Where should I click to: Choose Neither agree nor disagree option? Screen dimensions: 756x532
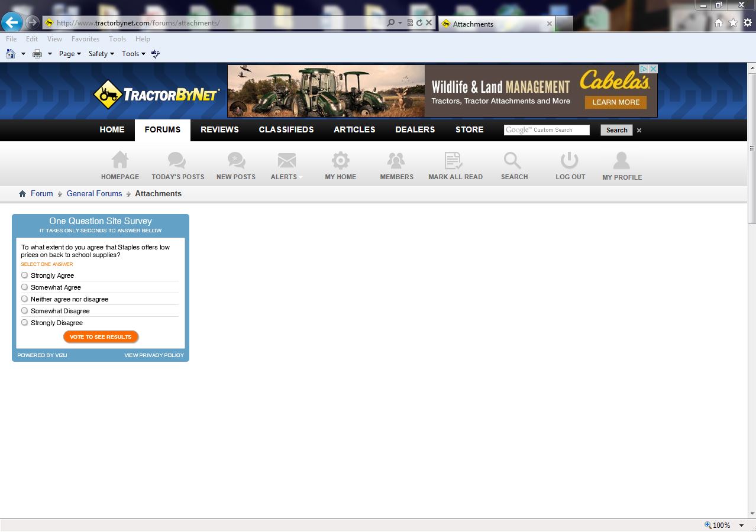[25, 299]
